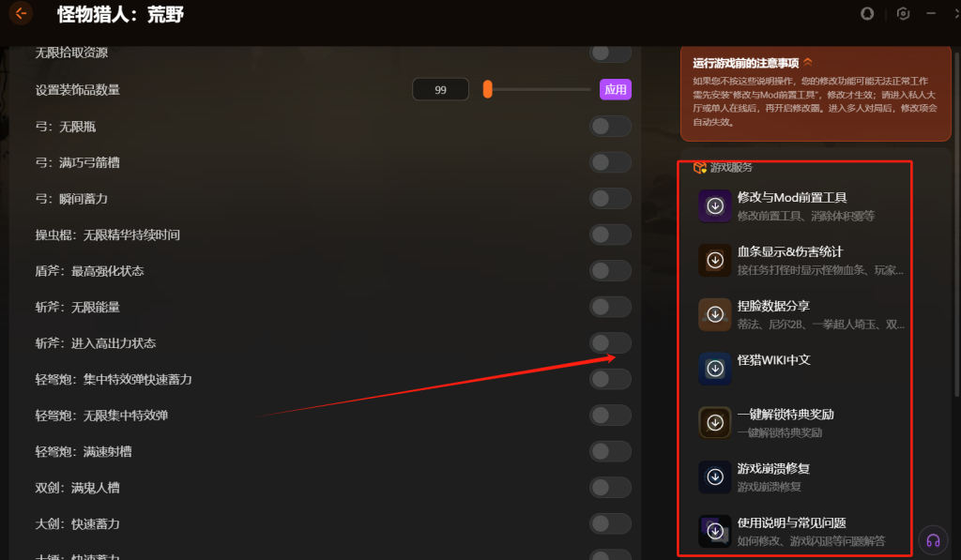The image size is (961, 560).
Task: Click the 血条显示&伤害统计 download icon
Action: click(714, 261)
